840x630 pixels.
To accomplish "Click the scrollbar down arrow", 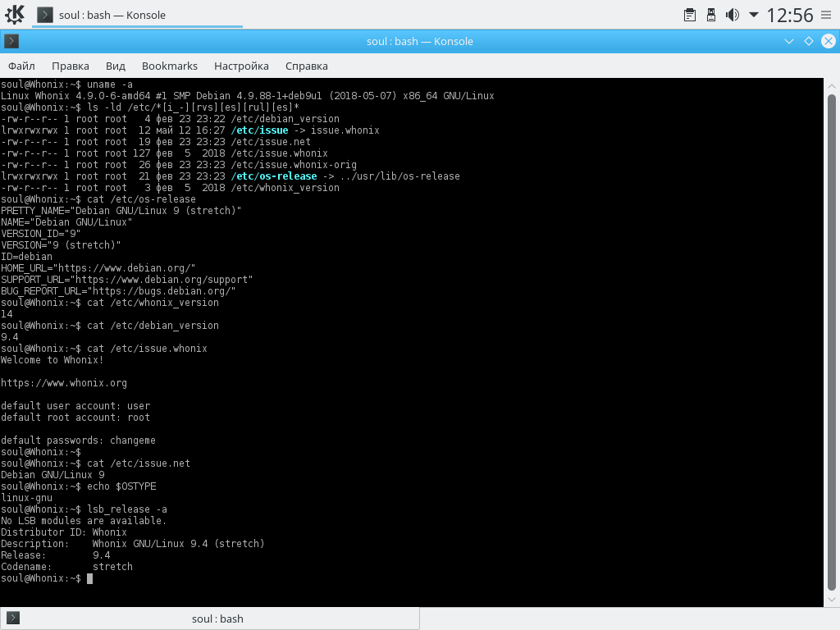I will (x=832, y=600).
